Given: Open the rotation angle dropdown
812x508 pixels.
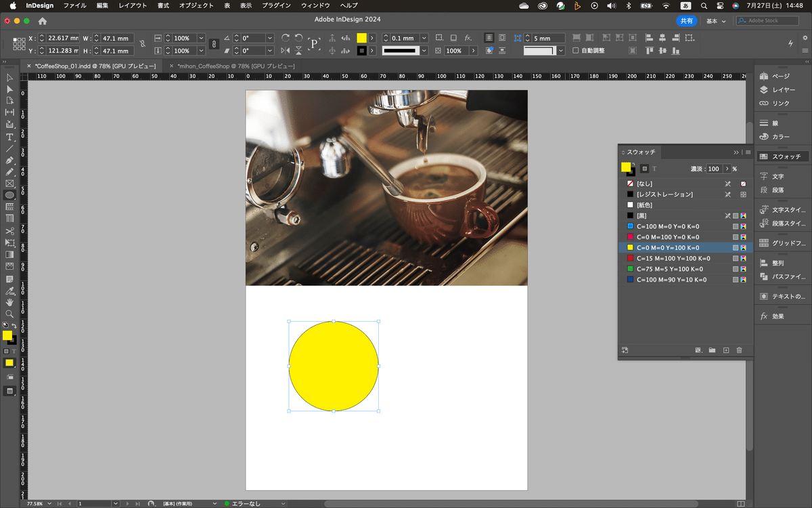Looking at the screenshot, I should tap(269, 39).
